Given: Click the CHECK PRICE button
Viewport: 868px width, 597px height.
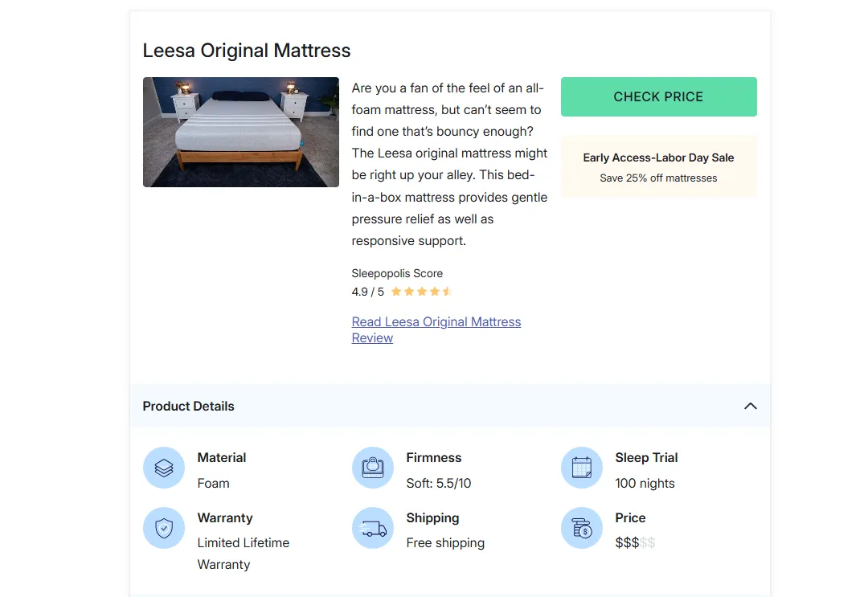Looking at the screenshot, I should [658, 96].
